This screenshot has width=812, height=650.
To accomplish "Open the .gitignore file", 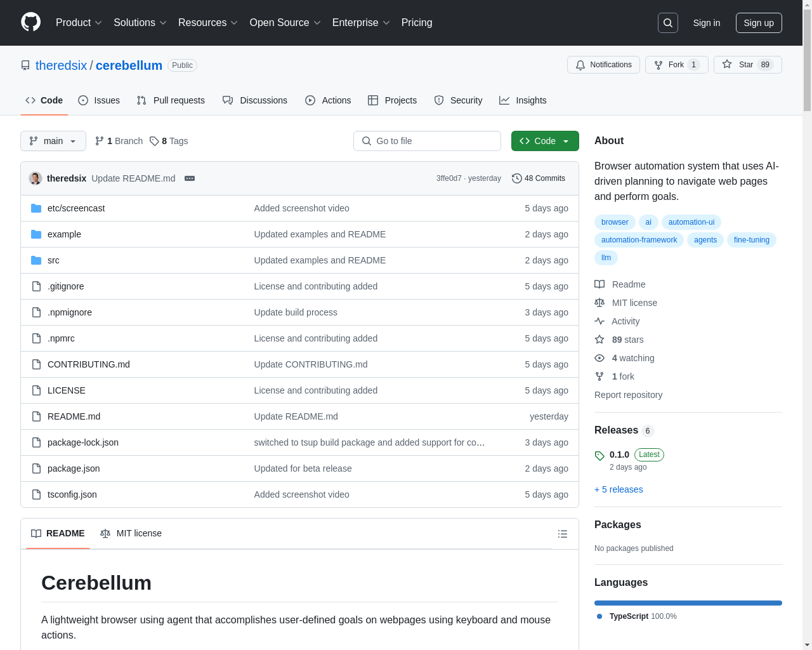I will (x=65, y=286).
